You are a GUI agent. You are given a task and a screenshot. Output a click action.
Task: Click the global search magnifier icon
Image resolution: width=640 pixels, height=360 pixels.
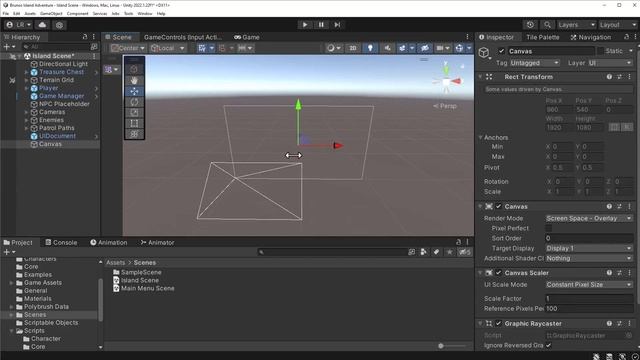point(547,25)
